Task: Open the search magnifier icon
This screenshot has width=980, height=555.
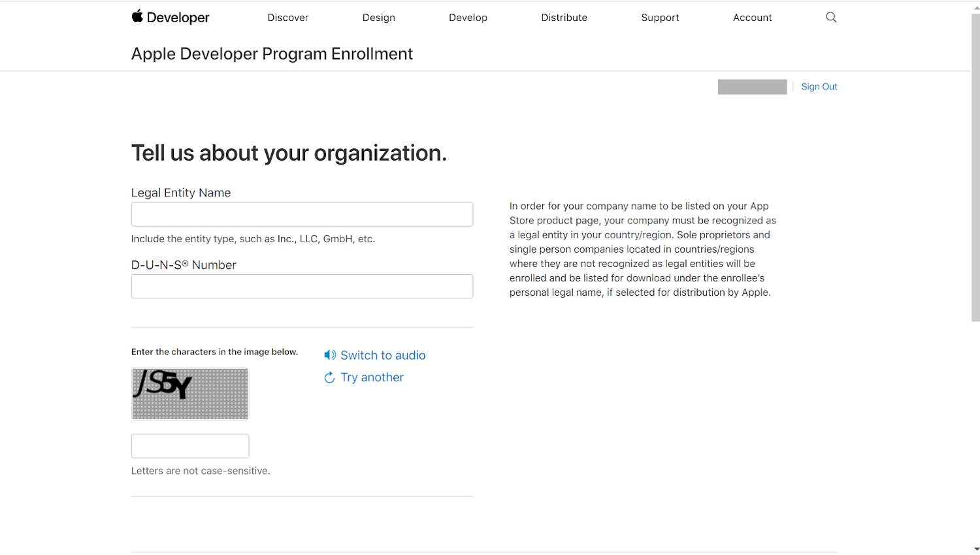Action: [831, 17]
